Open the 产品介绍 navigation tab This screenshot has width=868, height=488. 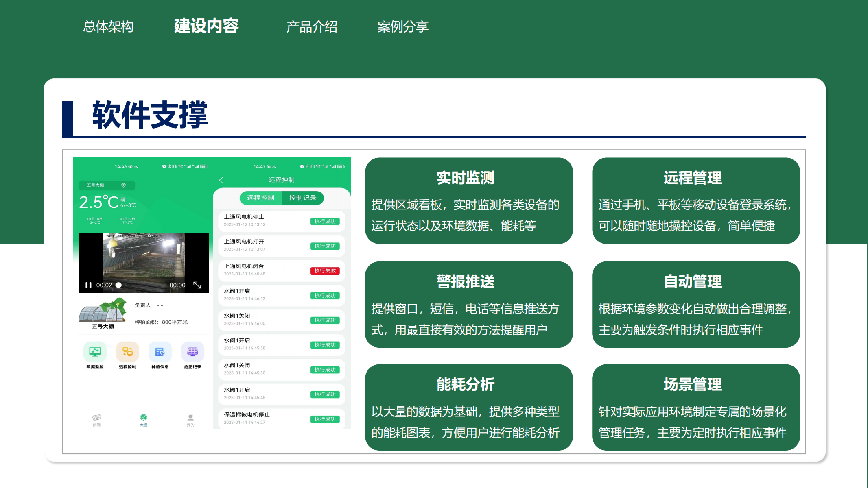[x=312, y=27]
